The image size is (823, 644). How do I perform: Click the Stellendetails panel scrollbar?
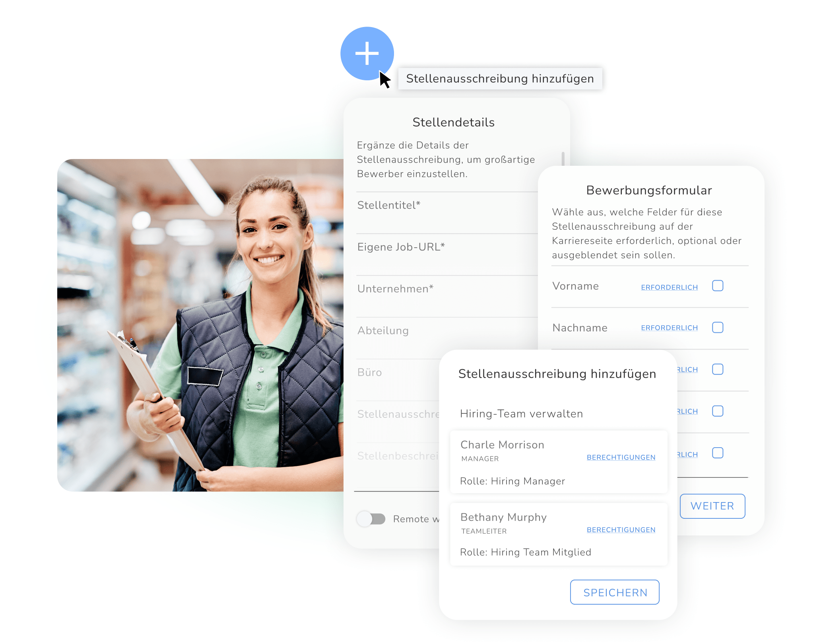(563, 159)
